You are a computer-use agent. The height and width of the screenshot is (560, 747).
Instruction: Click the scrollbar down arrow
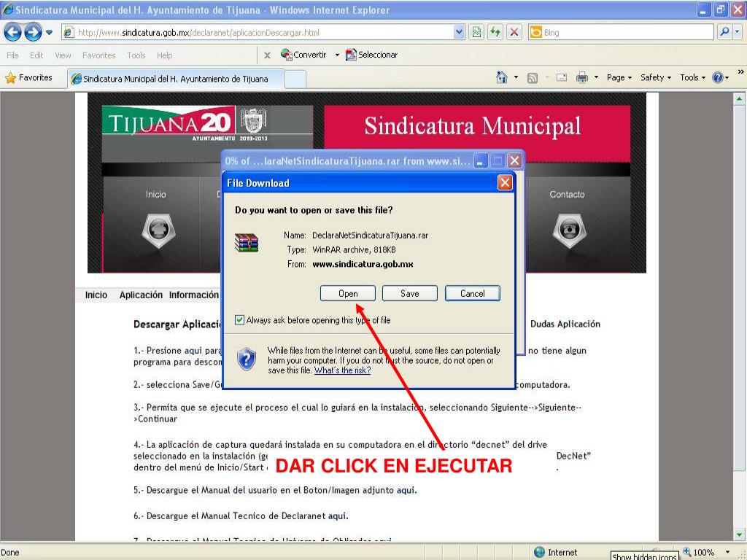coord(740,534)
